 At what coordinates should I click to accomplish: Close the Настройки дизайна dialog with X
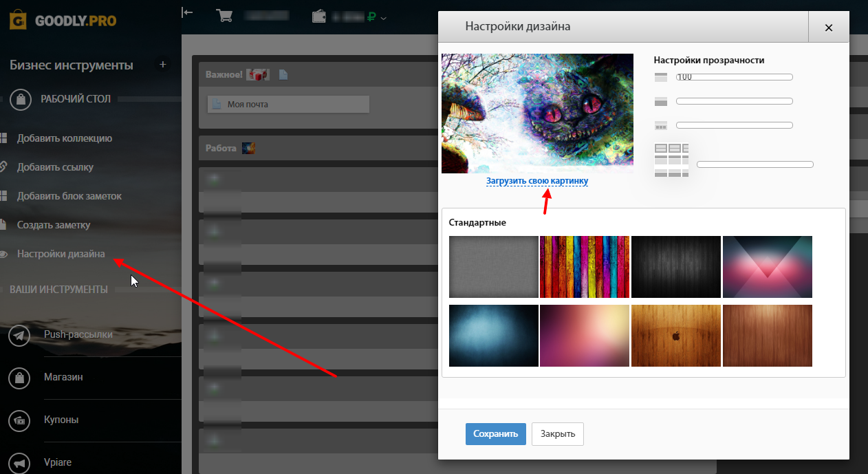tap(829, 28)
